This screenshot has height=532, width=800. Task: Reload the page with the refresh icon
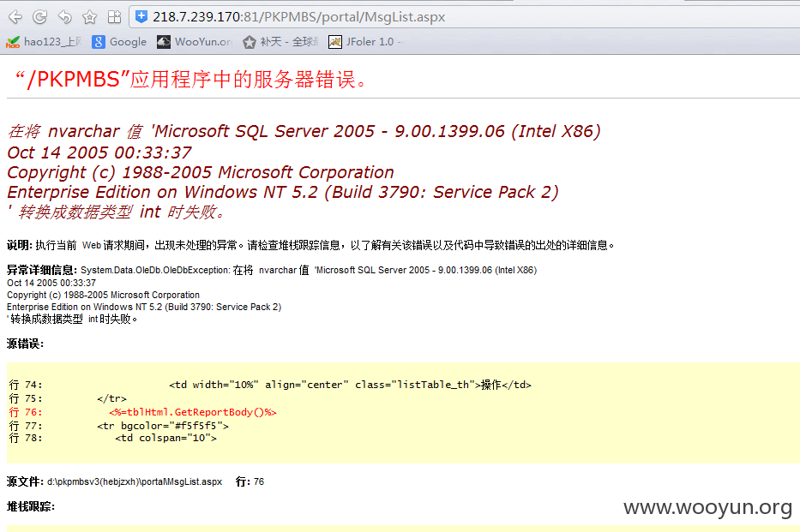click(x=39, y=17)
